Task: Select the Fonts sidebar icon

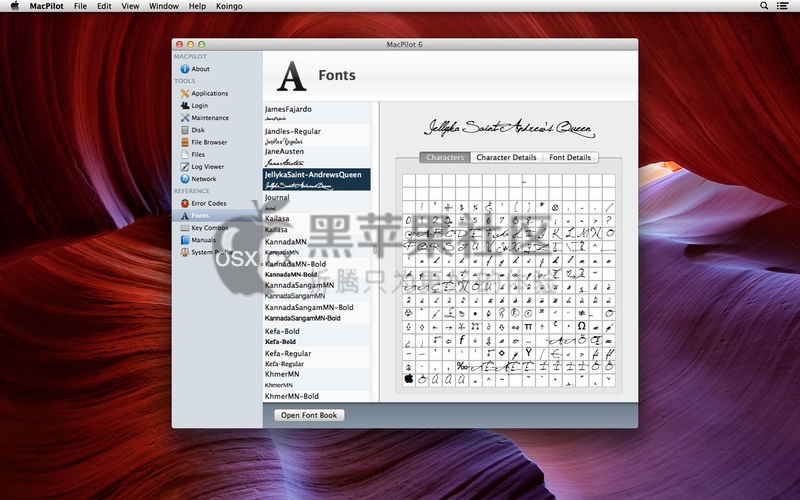Action: (x=185, y=216)
